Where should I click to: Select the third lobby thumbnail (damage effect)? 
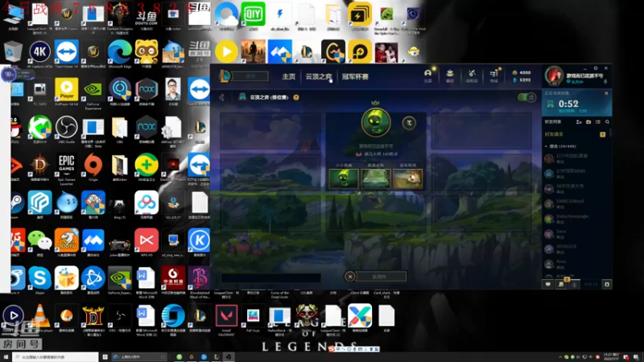click(408, 179)
